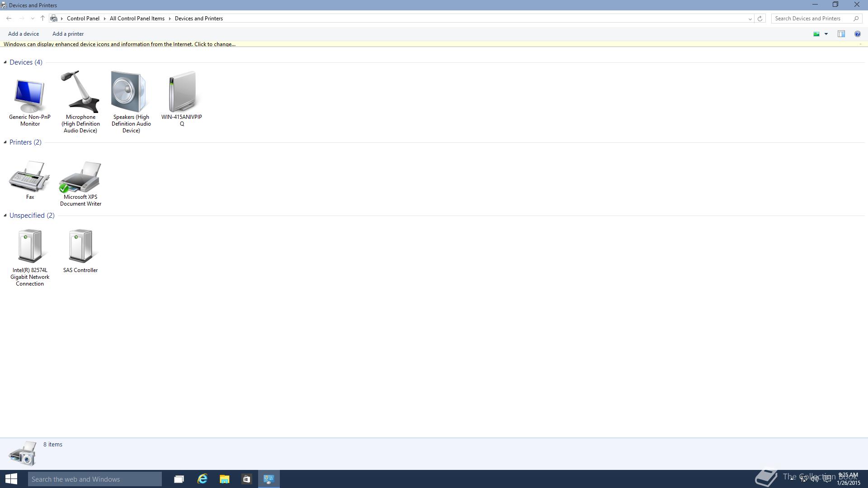868x488 pixels.
Task: Go up one level with up arrow
Action: pyautogui.click(x=42, y=19)
